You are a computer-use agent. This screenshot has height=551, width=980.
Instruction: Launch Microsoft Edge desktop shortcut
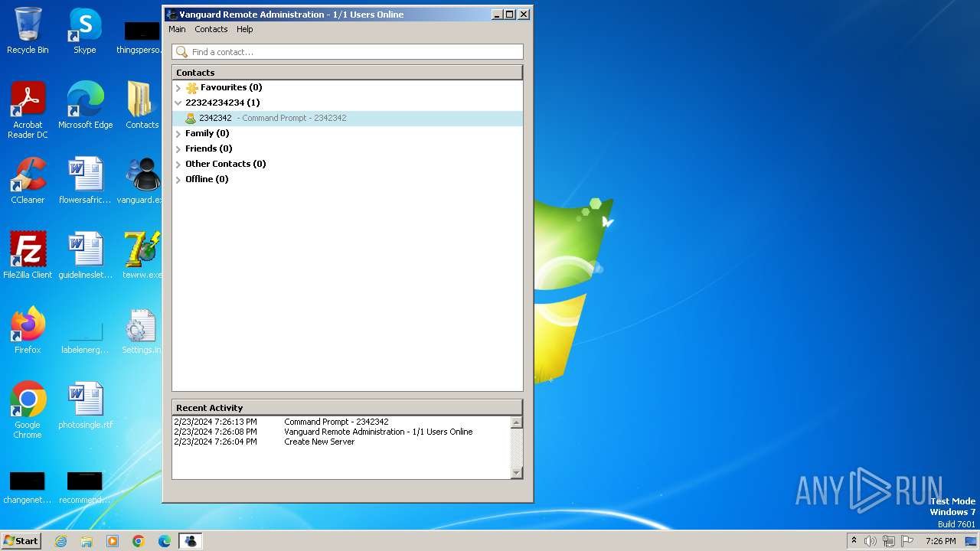(x=85, y=106)
